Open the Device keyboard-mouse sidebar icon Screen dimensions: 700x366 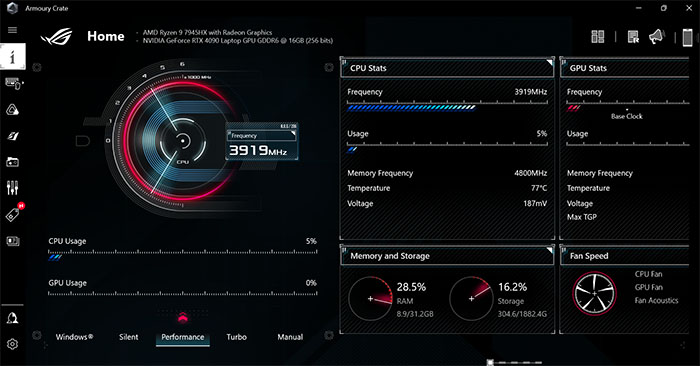point(13,83)
